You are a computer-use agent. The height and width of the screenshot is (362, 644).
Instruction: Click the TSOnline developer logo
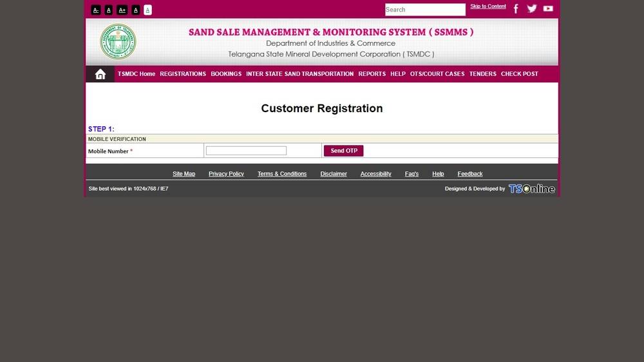531,189
